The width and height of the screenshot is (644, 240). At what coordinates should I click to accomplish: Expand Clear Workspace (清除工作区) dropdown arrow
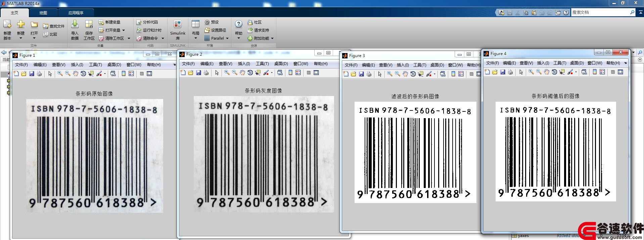tap(129, 38)
